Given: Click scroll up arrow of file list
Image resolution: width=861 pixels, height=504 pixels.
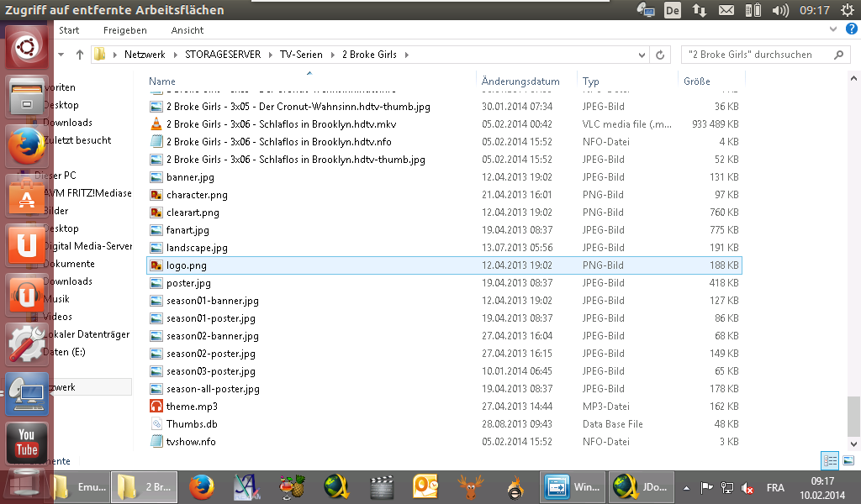Looking at the screenshot, I should pos(853,78).
